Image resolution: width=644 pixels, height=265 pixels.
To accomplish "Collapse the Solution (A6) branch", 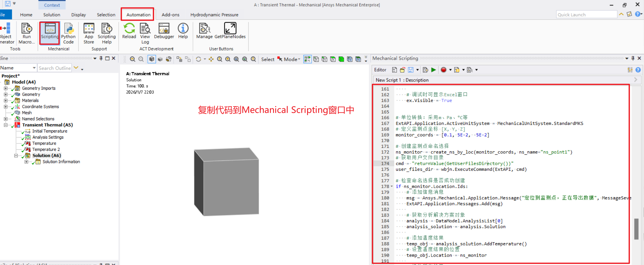I will [x=16, y=155].
